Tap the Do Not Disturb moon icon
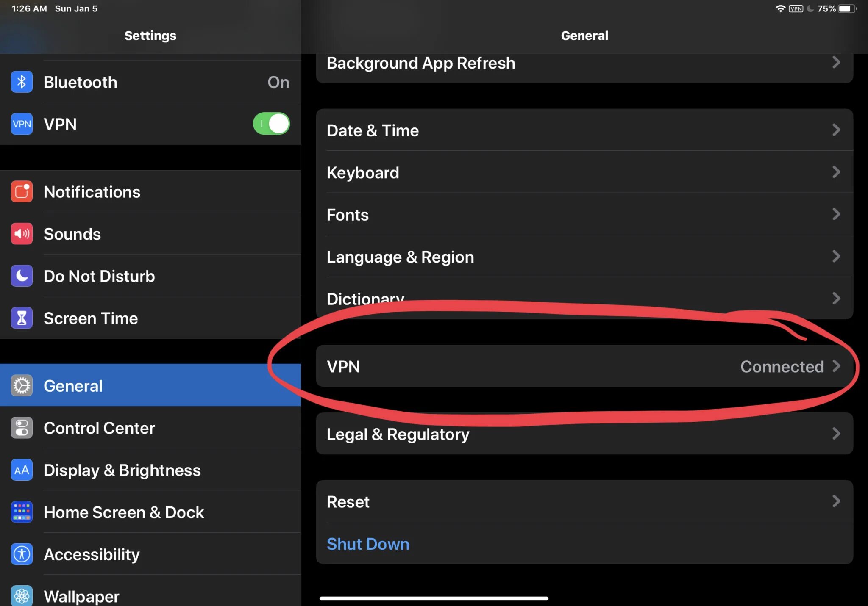 click(22, 275)
